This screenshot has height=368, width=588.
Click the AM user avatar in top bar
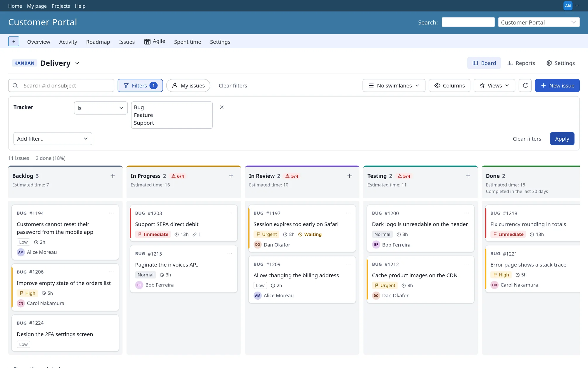click(x=568, y=6)
